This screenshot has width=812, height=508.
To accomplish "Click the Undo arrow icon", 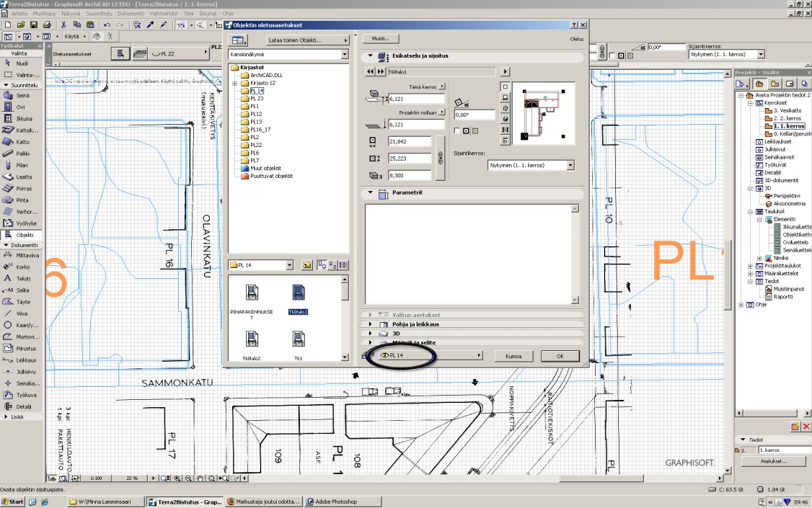I will coord(107,24).
